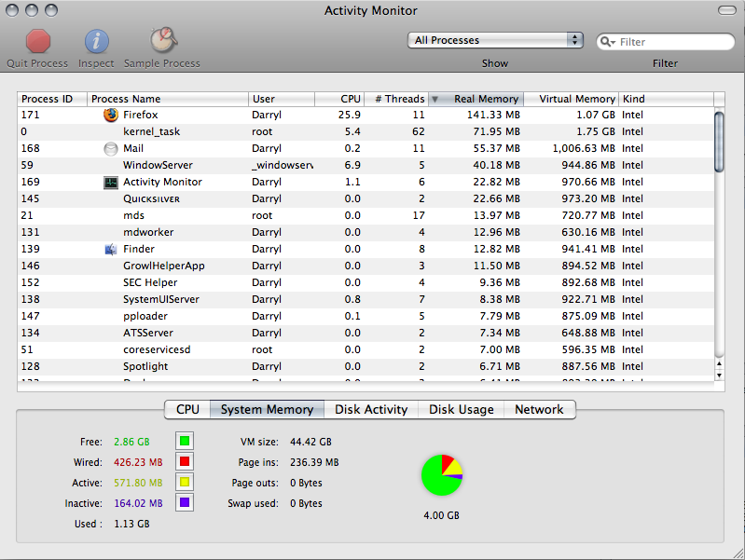Open the All Processes dropdown
The width and height of the screenshot is (745, 560).
pos(495,40)
